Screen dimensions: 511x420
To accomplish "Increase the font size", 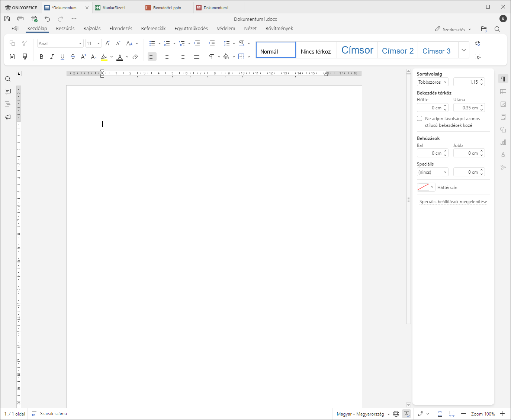I will [x=107, y=43].
